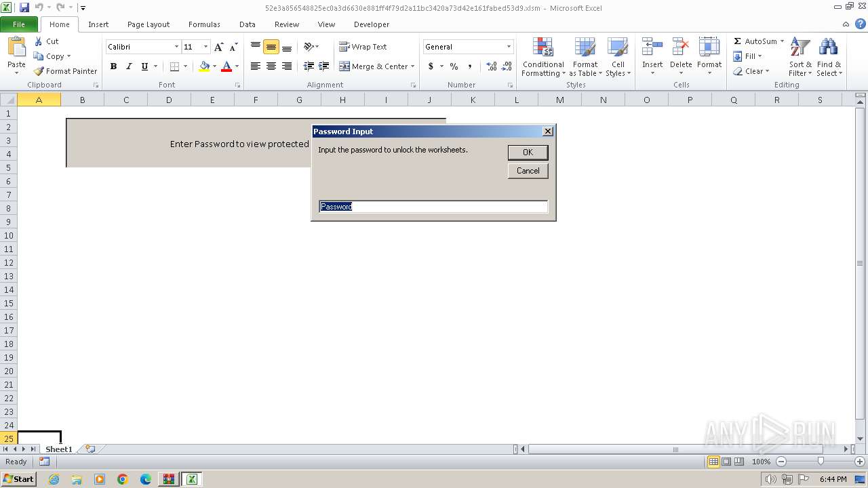
Task: Select Top Align icon
Action: point(256,47)
